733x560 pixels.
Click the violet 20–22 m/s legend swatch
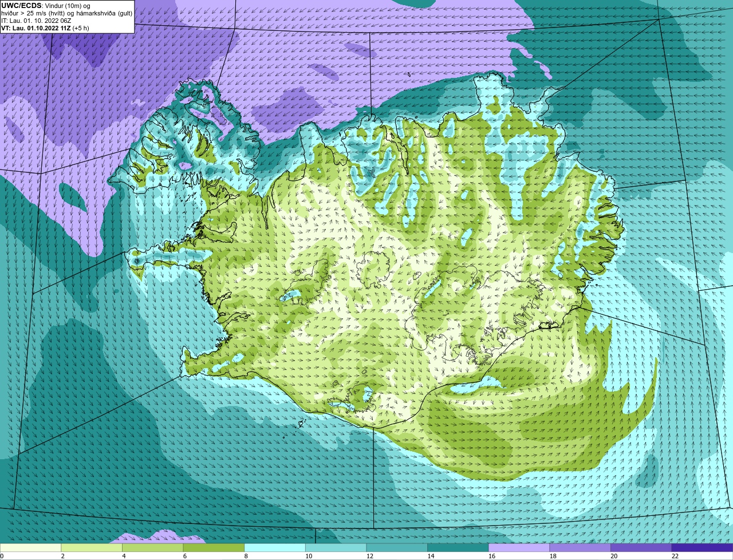[x=641, y=547]
